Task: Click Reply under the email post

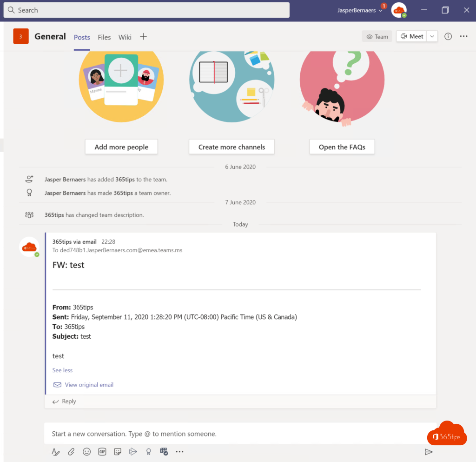Action: pyautogui.click(x=69, y=402)
